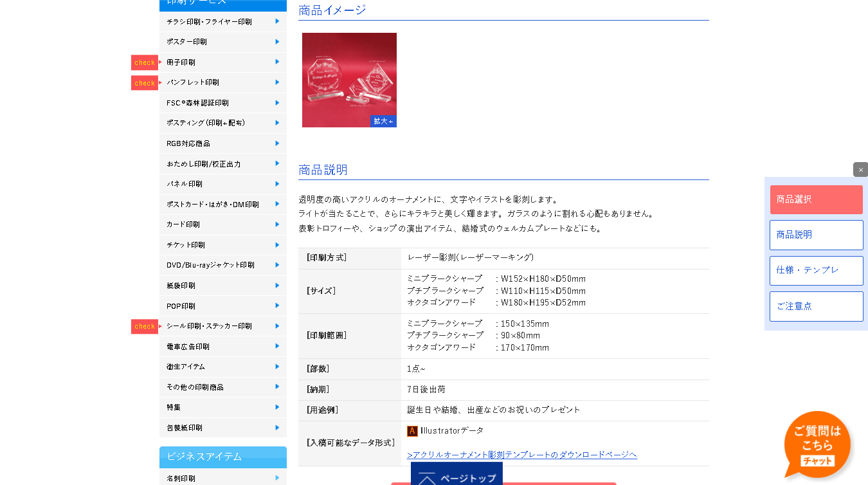Select カード印刷 in the sidebar

[183, 224]
